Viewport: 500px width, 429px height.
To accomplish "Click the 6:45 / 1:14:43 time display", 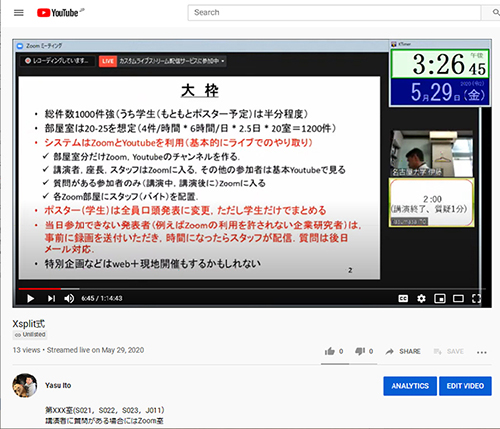I will pos(102,298).
